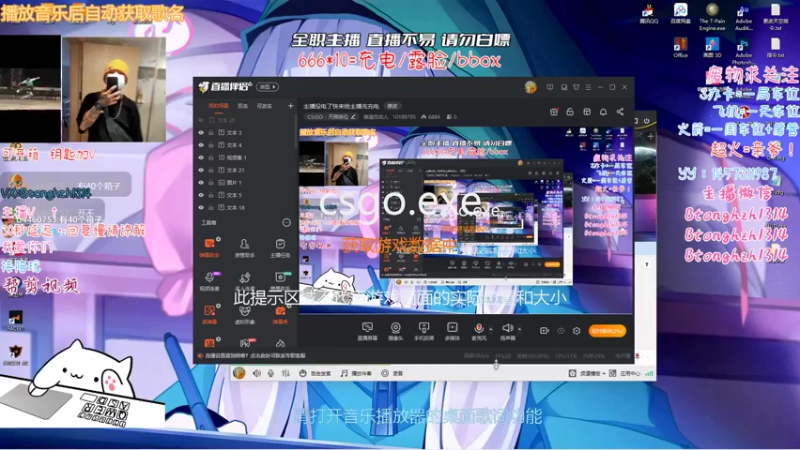Add a new scene with plus button
This screenshot has width=800, height=450.
point(290,106)
